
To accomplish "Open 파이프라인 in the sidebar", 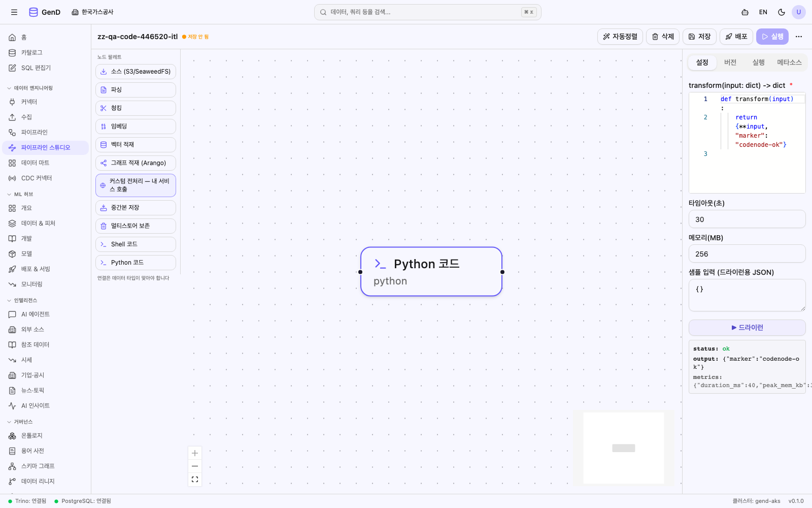I will (46, 133).
